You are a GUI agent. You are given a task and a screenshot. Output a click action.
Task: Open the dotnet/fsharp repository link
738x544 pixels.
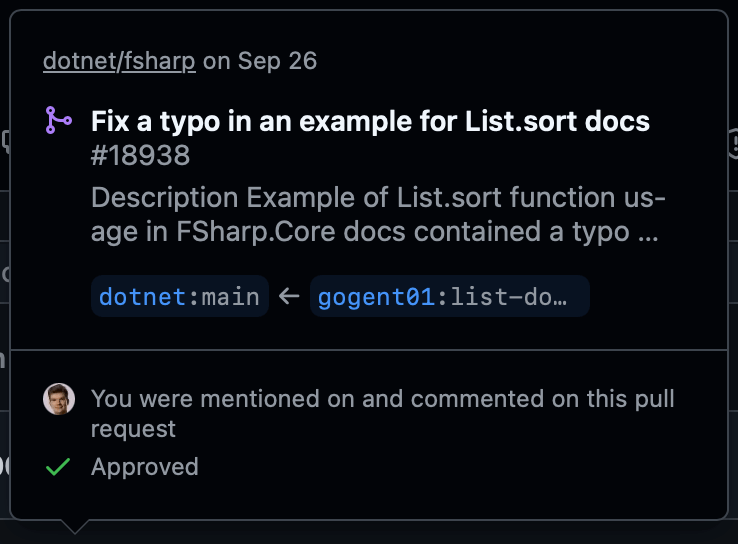(120, 61)
